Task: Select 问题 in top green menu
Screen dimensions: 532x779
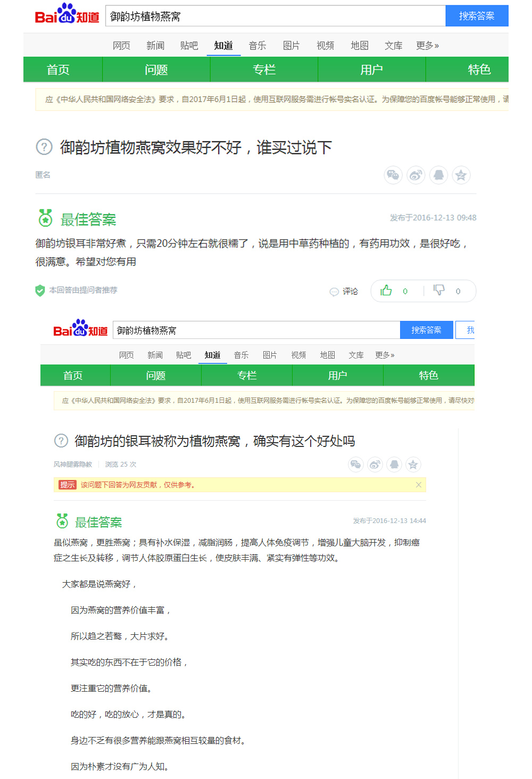Action: coord(156,70)
